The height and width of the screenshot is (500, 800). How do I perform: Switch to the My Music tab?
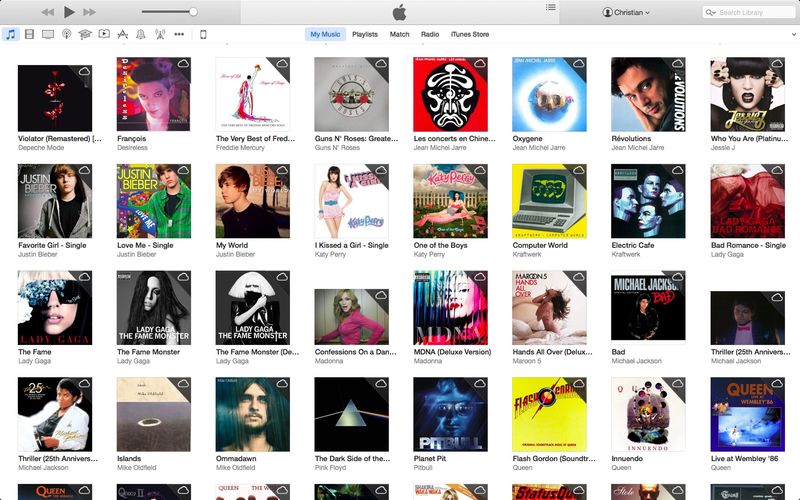325,34
